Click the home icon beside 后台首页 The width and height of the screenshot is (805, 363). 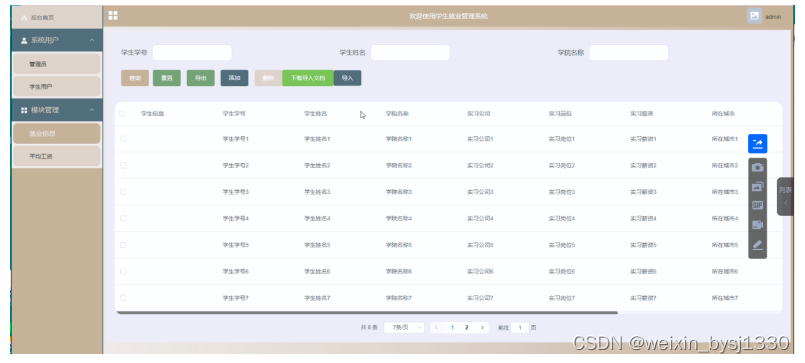24,18
